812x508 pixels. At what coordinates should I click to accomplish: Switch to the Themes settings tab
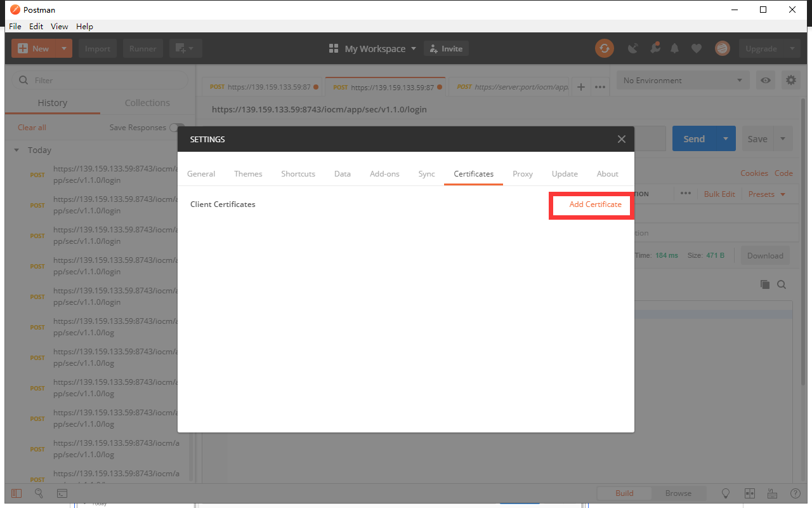coord(248,173)
